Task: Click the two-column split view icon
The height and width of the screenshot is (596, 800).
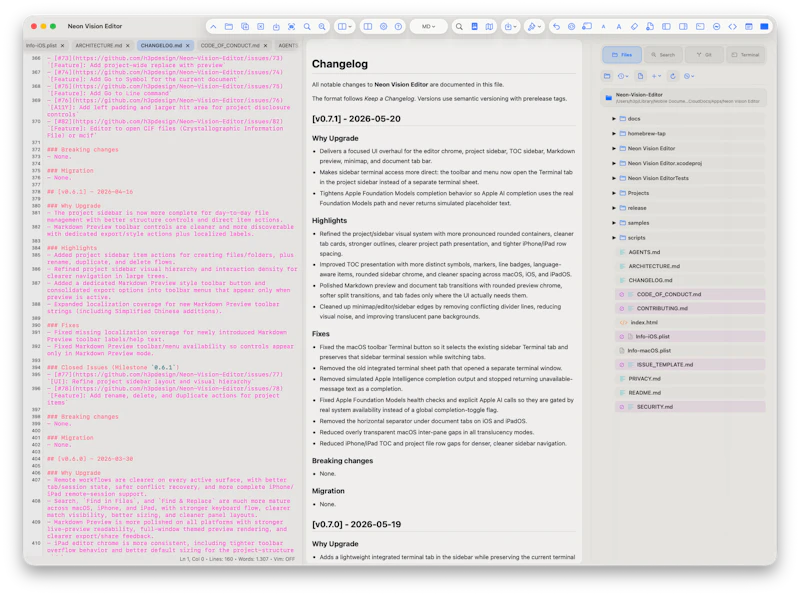Action: 368,27
